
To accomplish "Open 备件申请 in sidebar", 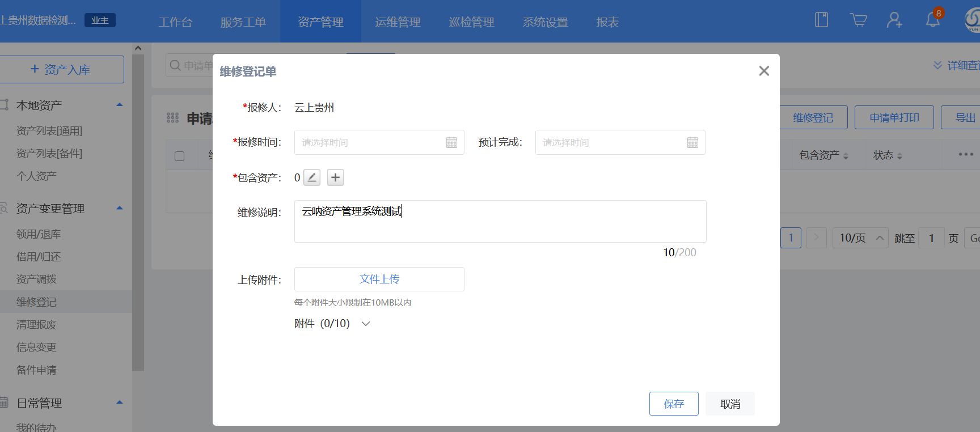I will [36, 370].
